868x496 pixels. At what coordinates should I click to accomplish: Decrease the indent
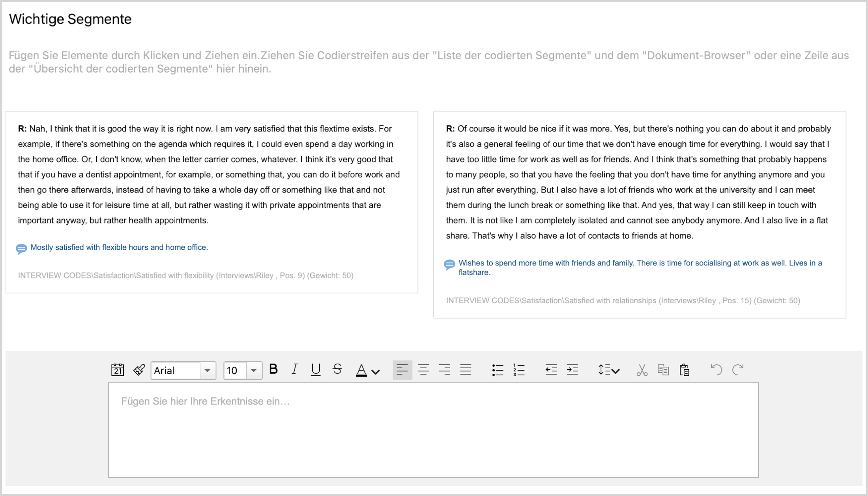click(x=551, y=370)
